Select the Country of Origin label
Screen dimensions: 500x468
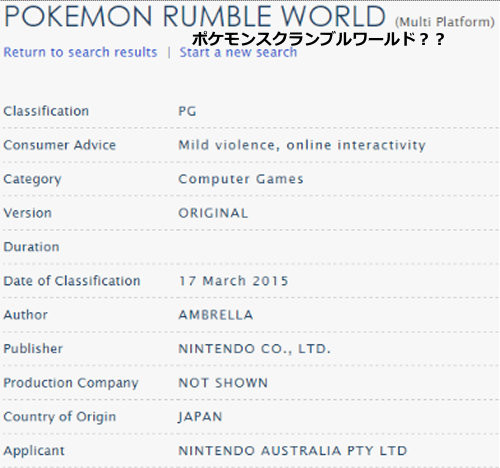pos(60,417)
